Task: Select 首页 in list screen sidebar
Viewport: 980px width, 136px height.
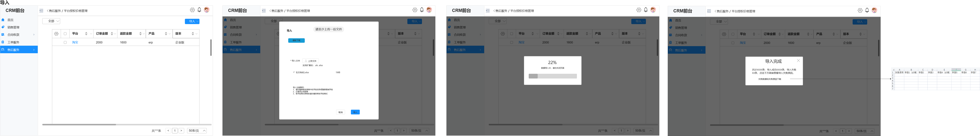Action: [x=19, y=20]
